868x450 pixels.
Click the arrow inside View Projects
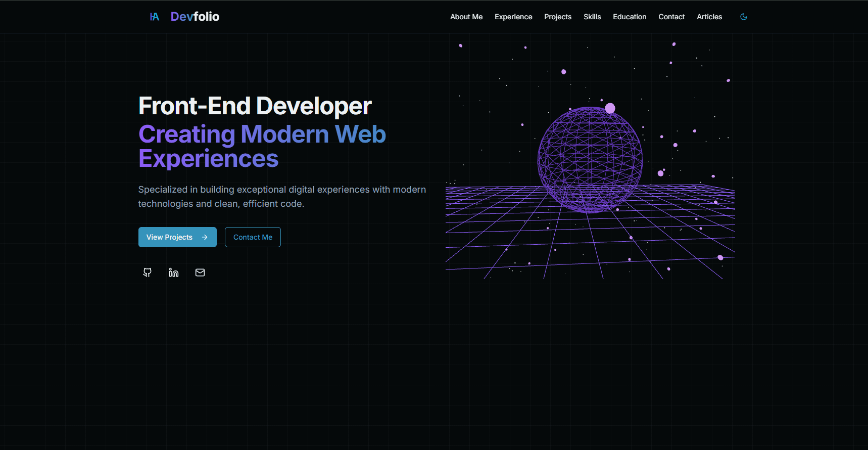tap(205, 237)
